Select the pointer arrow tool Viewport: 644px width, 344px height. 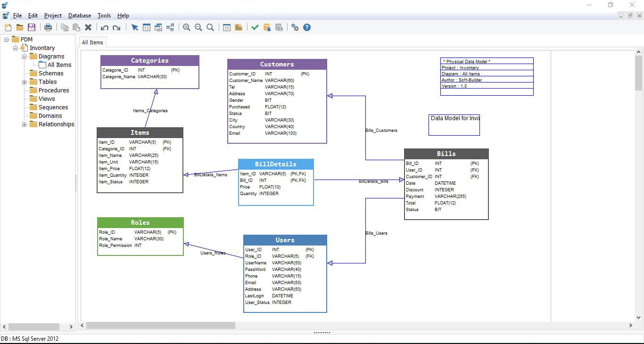click(x=135, y=27)
